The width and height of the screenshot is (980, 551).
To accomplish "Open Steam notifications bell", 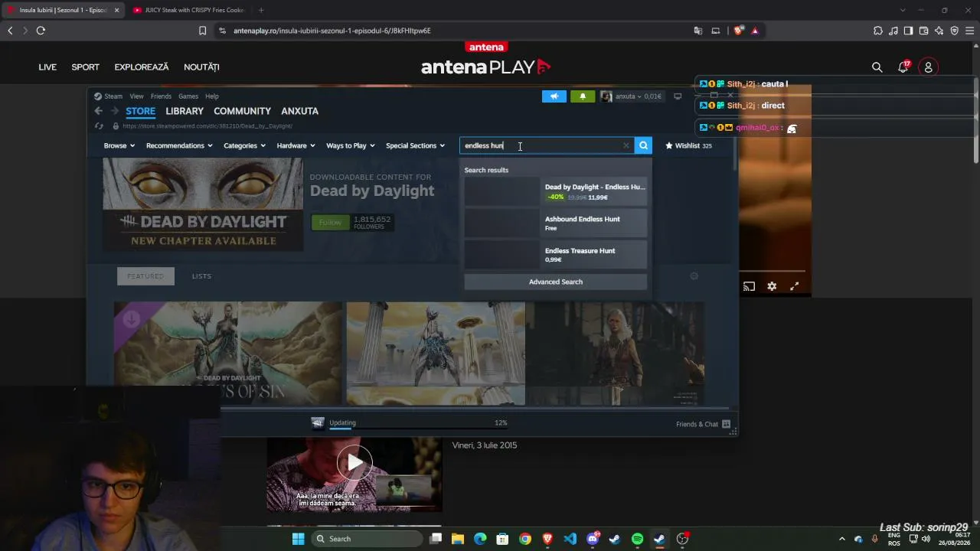I will pyautogui.click(x=583, y=96).
